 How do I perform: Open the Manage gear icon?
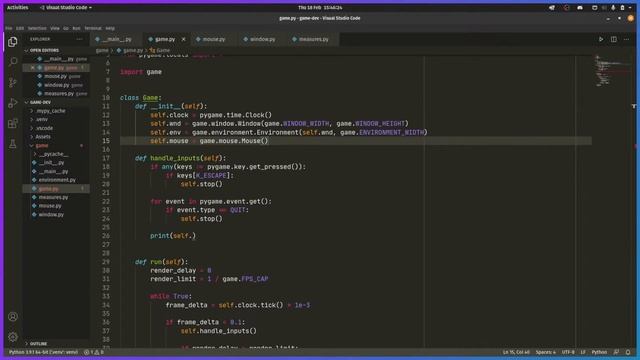coord(13,336)
